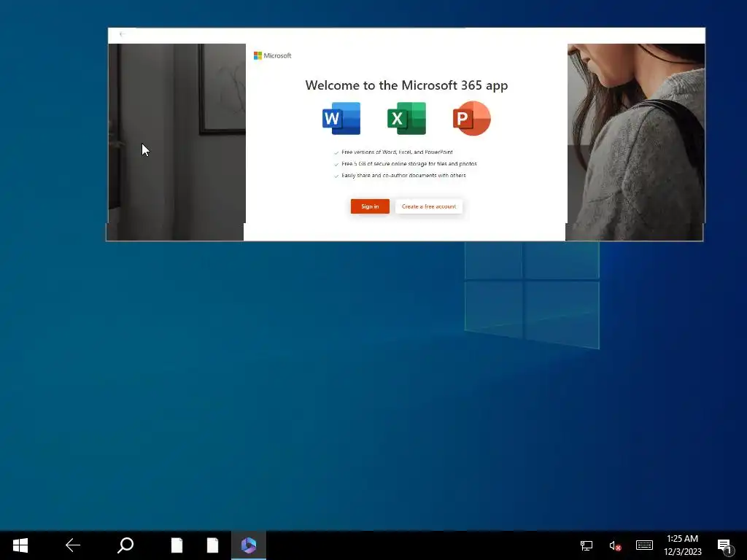
Task: Open the network status tray icon
Action: [x=586, y=545]
